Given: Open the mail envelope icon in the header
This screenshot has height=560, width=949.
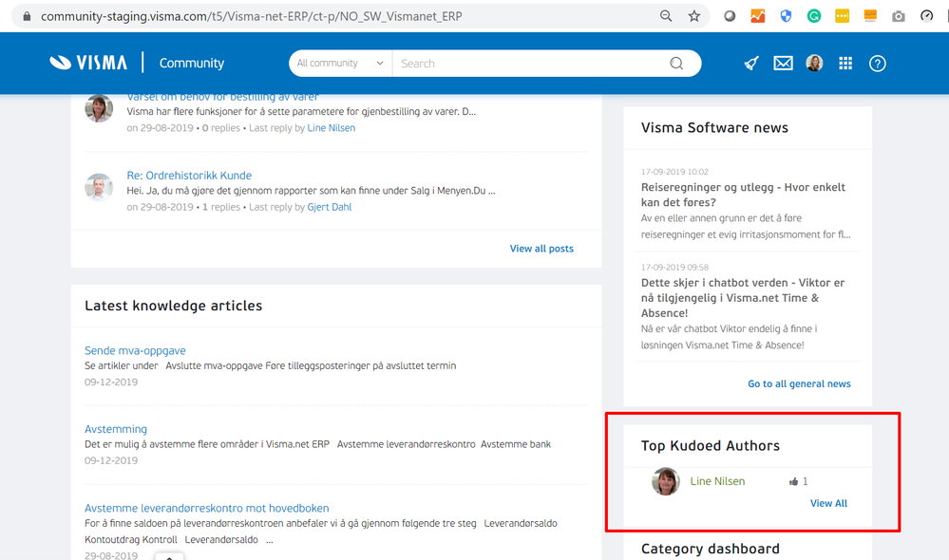Looking at the screenshot, I should (x=783, y=64).
